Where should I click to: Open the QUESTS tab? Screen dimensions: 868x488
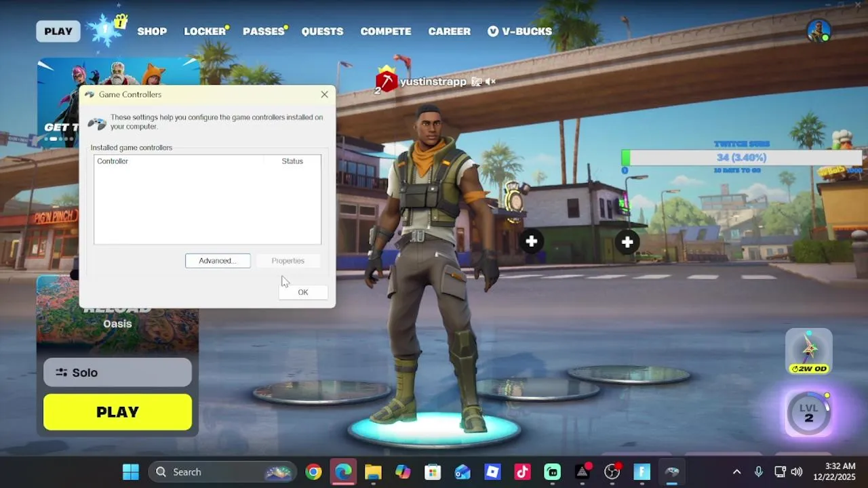click(322, 31)
